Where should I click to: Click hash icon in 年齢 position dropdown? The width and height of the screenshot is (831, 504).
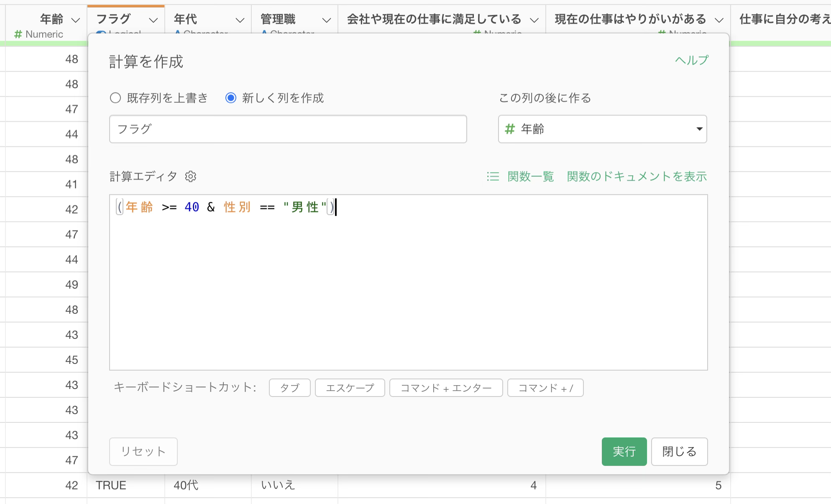coord(509,129)
